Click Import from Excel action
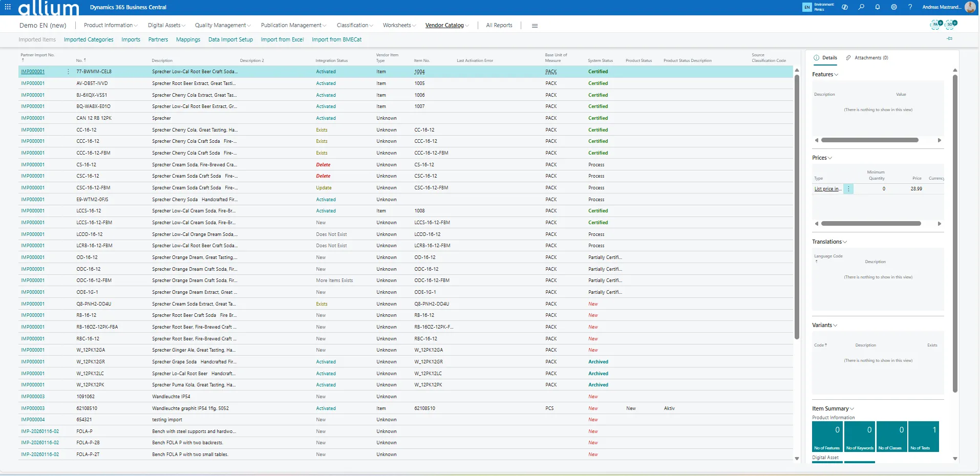980x476 pixels. pos(282,39)
